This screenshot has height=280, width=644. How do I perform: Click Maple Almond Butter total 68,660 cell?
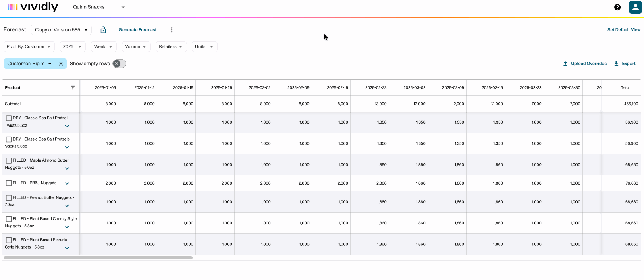coord(621,165)
